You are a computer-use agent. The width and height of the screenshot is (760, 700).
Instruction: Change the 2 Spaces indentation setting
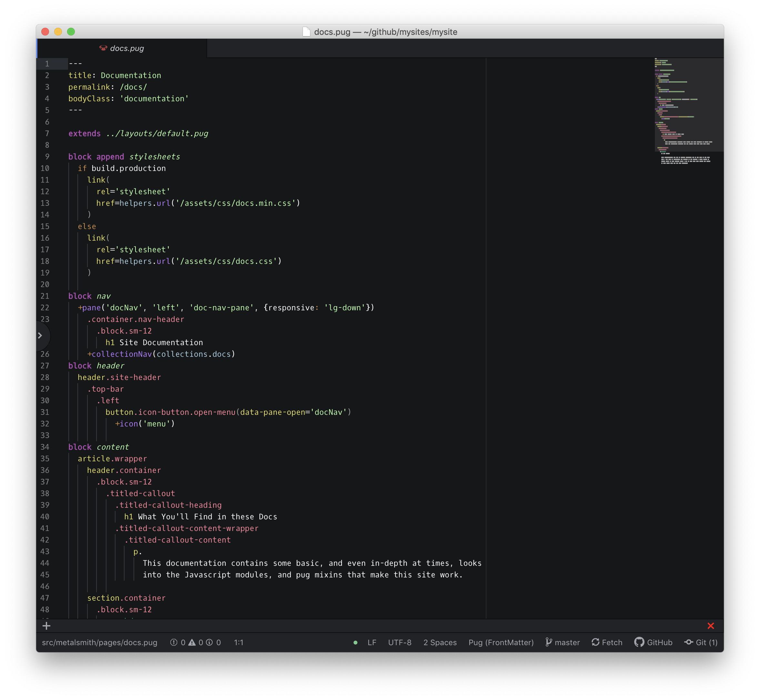pyautogui.click(x=440, y=643)
